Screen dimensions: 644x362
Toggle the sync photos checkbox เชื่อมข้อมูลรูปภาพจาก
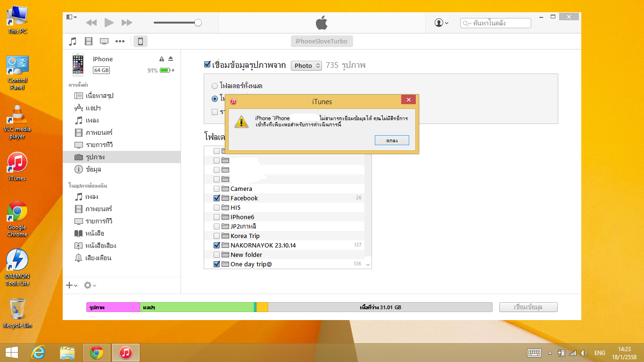(207, 65)
